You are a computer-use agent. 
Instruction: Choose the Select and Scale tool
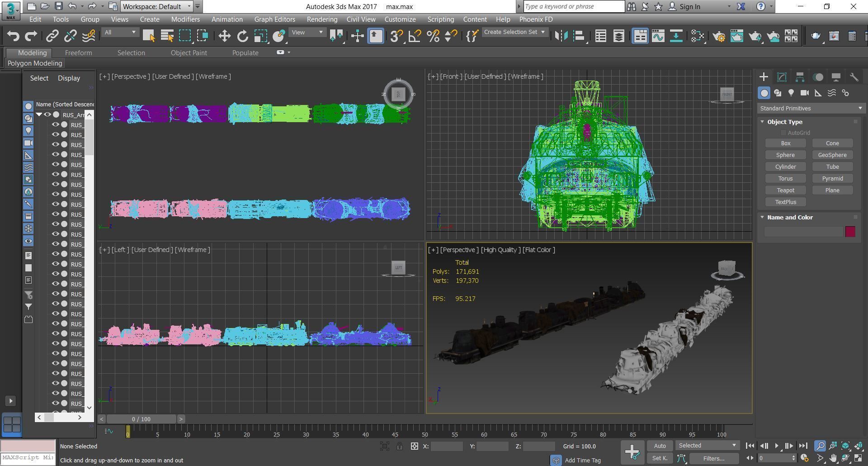point(261,36)
